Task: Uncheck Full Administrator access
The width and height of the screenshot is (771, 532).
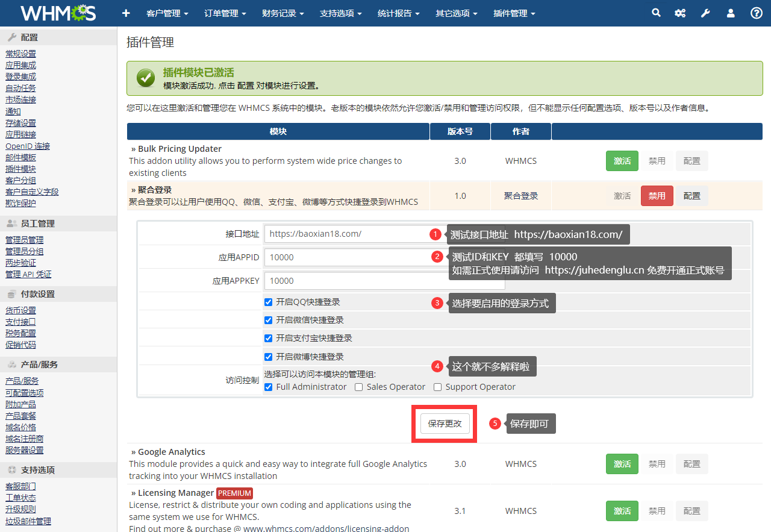Action: pyautogui.click(x=269, y=387)
